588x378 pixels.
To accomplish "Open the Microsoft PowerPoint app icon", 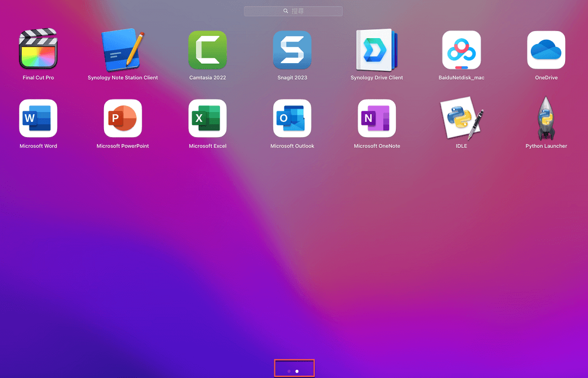I will pos(122,119).
